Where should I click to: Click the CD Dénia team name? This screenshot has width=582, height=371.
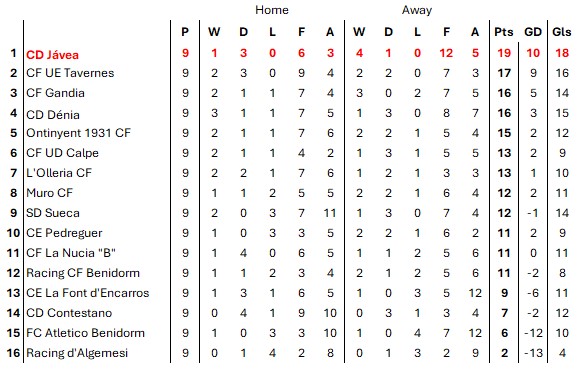[x=53, y=115]
